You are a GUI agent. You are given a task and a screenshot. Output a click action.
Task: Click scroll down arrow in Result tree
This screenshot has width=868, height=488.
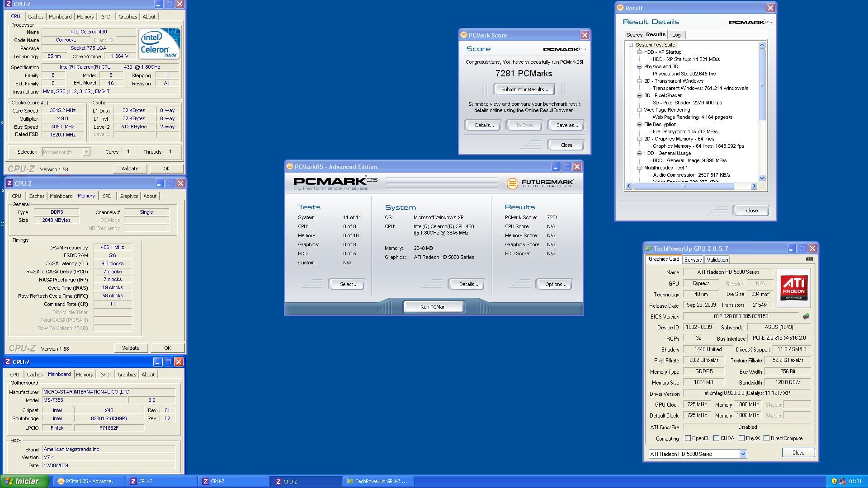tap(762, 178)
